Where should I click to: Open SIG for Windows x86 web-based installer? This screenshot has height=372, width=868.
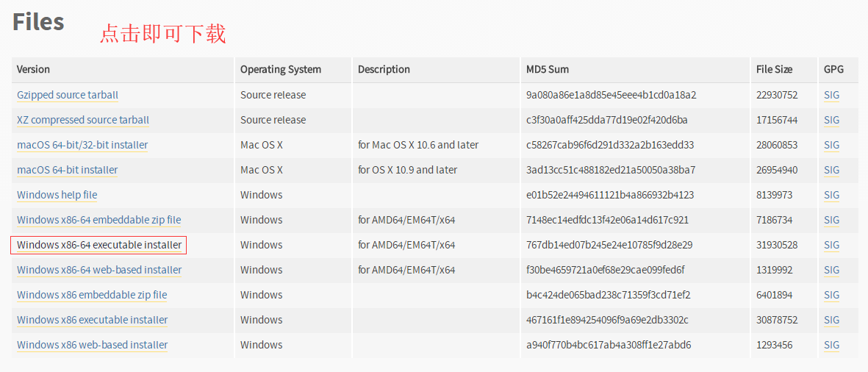click(831, 345)
